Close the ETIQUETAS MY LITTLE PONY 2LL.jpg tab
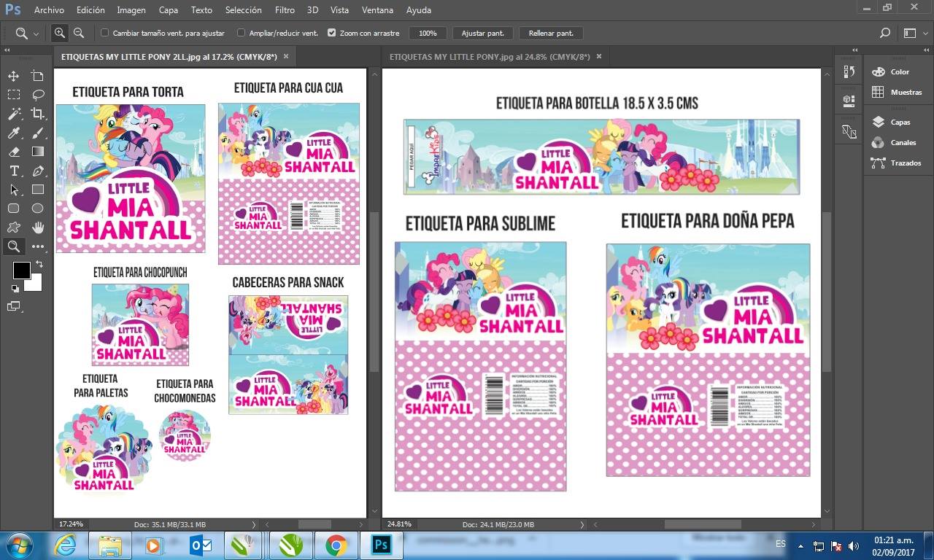The width and height of the screenshot is (934, 560). [286, 56]
